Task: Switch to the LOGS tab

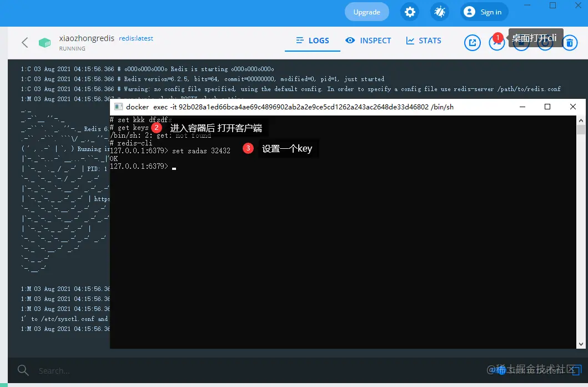Action: click(x=313, y=41)
